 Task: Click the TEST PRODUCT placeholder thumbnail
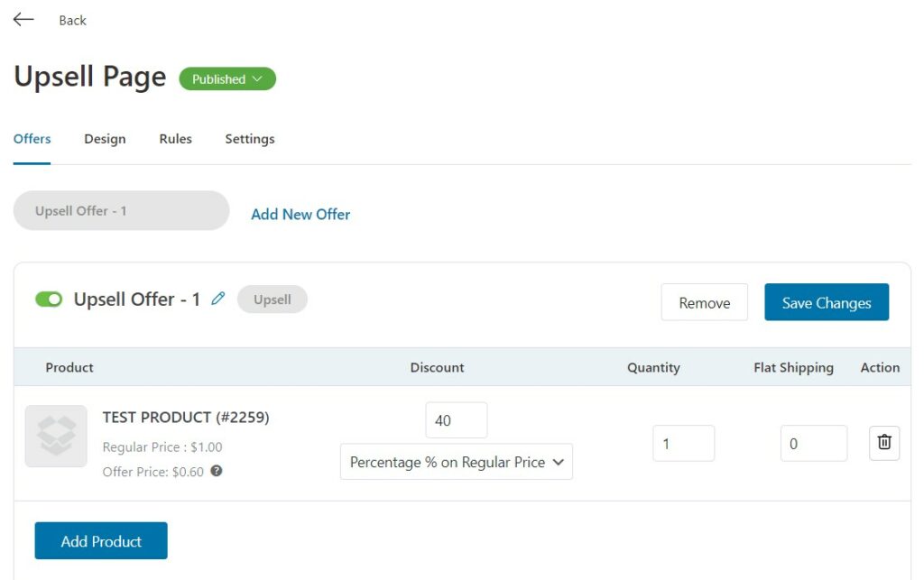click(56, 436)
